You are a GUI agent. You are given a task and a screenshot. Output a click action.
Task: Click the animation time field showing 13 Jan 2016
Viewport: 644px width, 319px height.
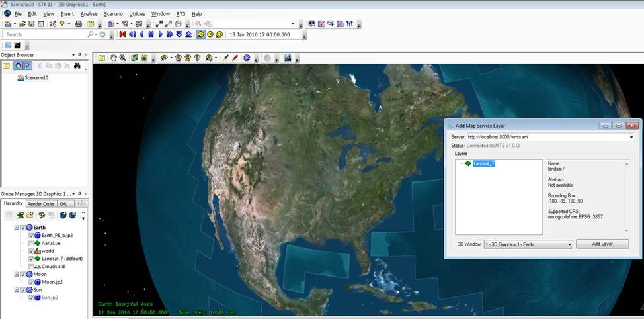pyautogui.click(x=264, y=34)
